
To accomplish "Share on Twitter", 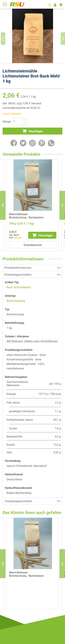I will pyautogui.click(x=23, y=143).
